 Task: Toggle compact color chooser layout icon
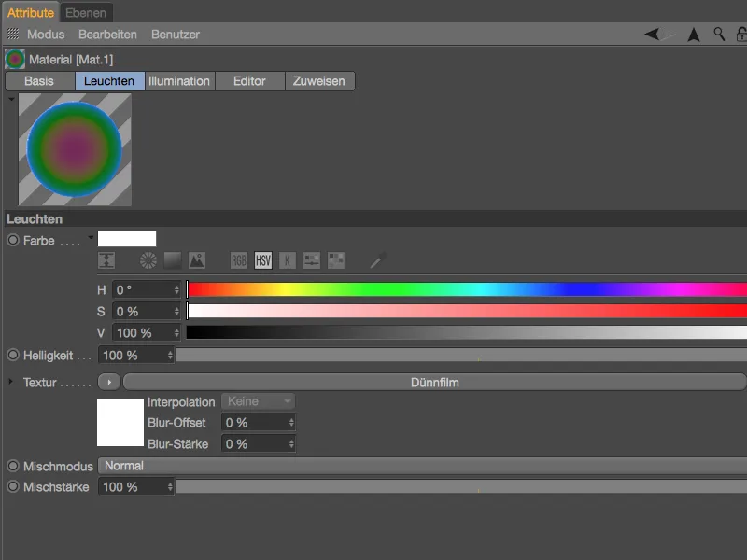point(106,260)
